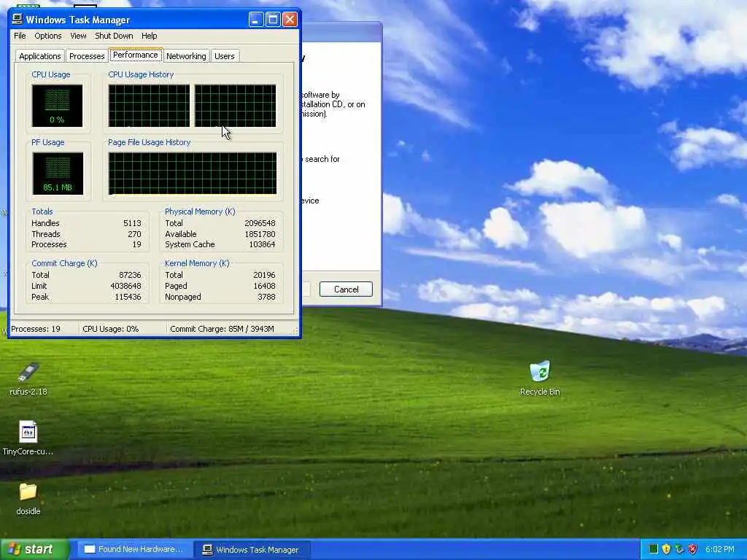Open the Shut Down menu

(x=114, y=36)
